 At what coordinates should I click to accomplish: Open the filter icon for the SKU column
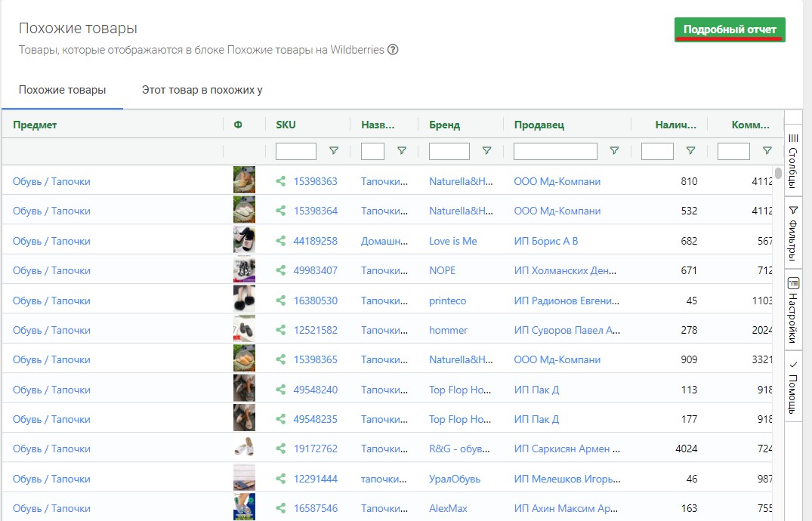pyautogui.click(x=334, y=151)
